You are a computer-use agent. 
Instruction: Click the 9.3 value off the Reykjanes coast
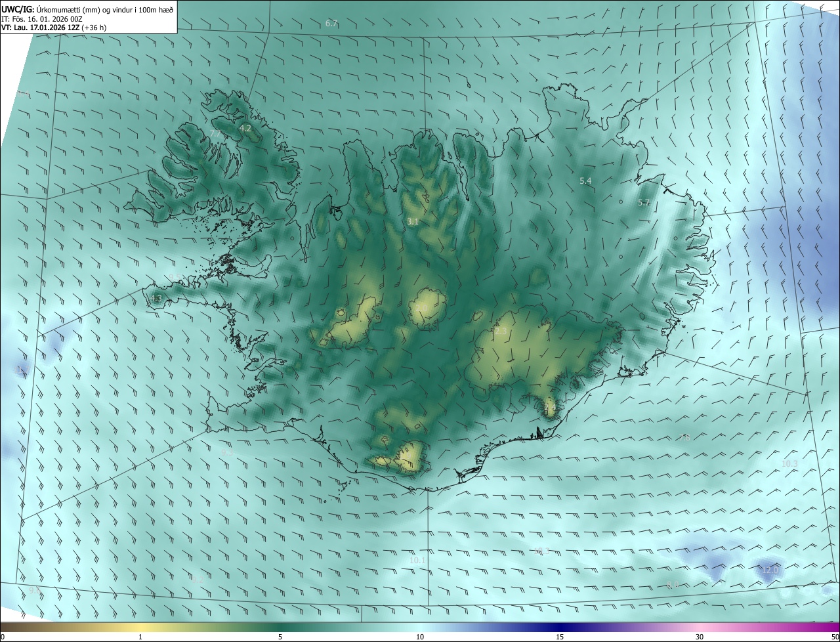click(x=227, y=452)
